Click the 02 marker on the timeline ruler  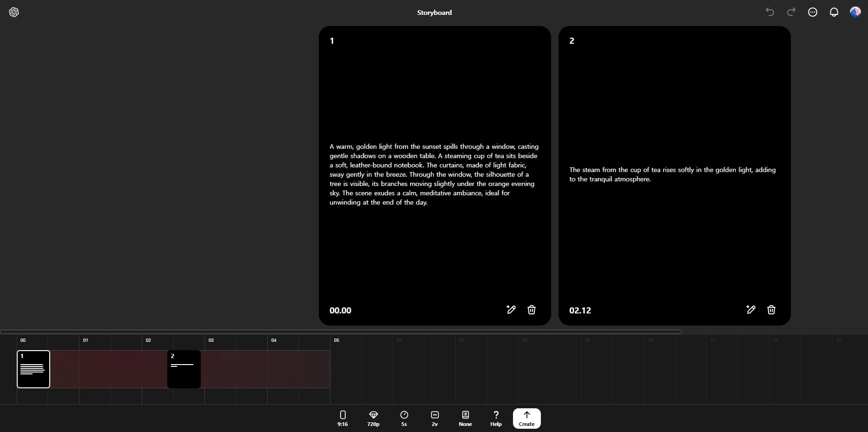click(x=148, y=340)
